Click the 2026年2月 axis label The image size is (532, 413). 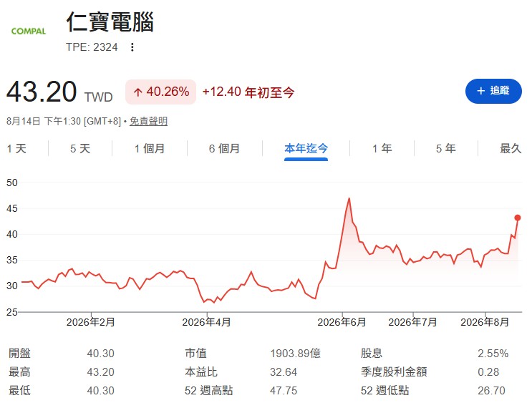pyautogui.click(x=91, y=322)
